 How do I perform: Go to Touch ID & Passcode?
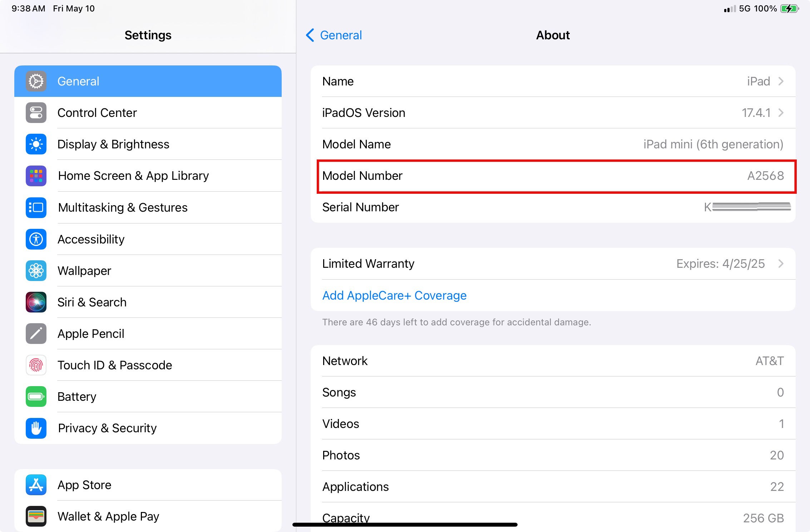tap(148, 365)
